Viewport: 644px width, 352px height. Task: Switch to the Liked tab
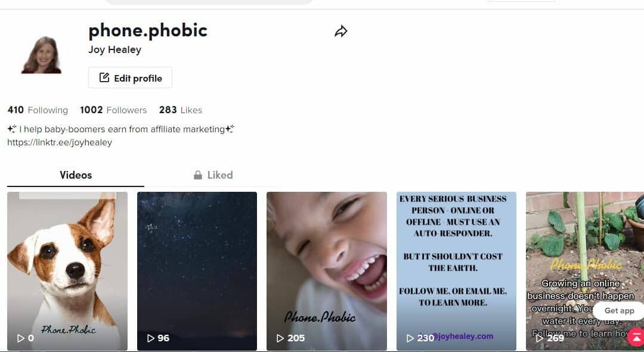coord(213,175)
